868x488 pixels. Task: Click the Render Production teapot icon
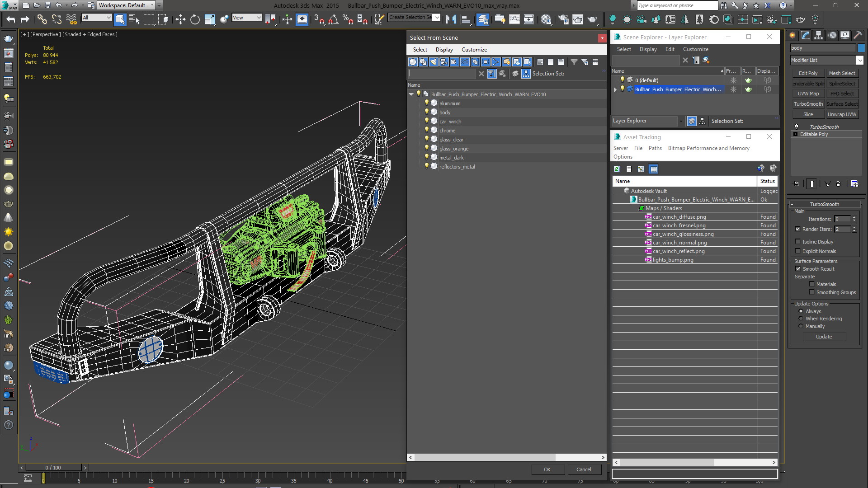pos(592,19)
